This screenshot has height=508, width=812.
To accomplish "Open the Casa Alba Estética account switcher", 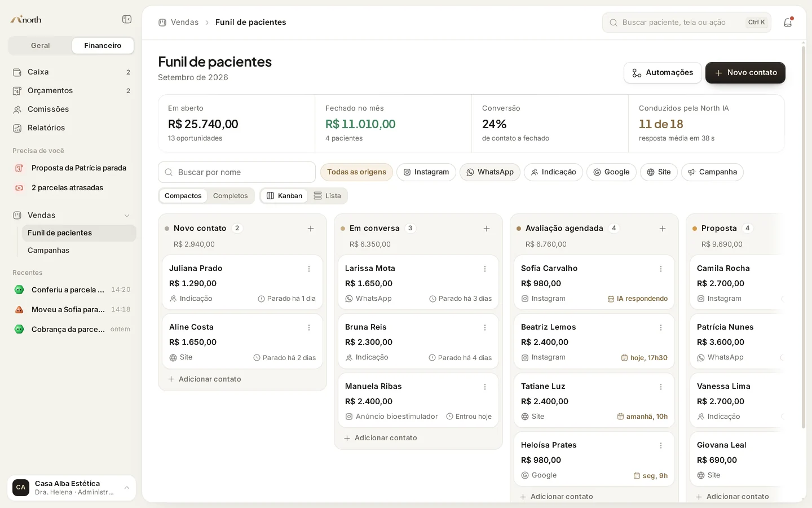I will point(72,488).
